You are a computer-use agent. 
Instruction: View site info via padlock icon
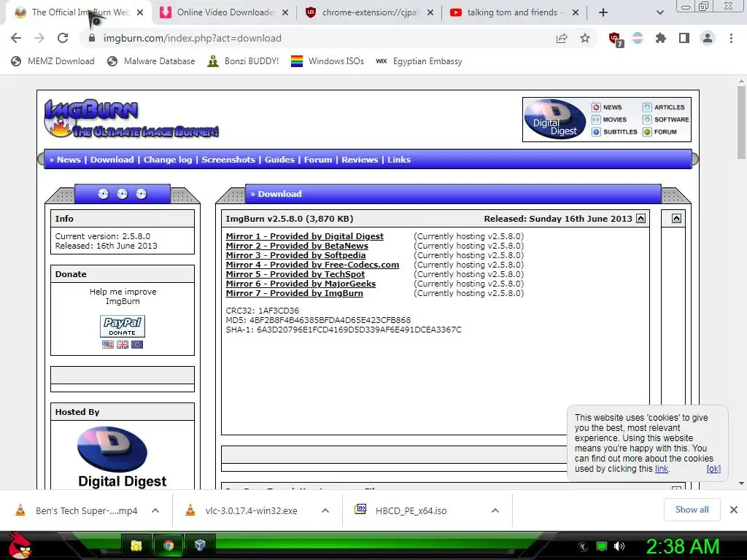pos(92,38)
